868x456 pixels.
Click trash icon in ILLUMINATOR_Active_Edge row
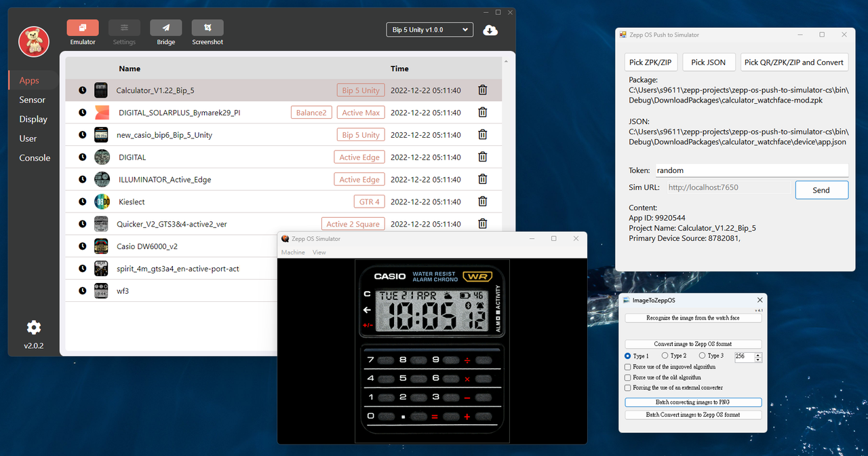(x=483, y=179)
